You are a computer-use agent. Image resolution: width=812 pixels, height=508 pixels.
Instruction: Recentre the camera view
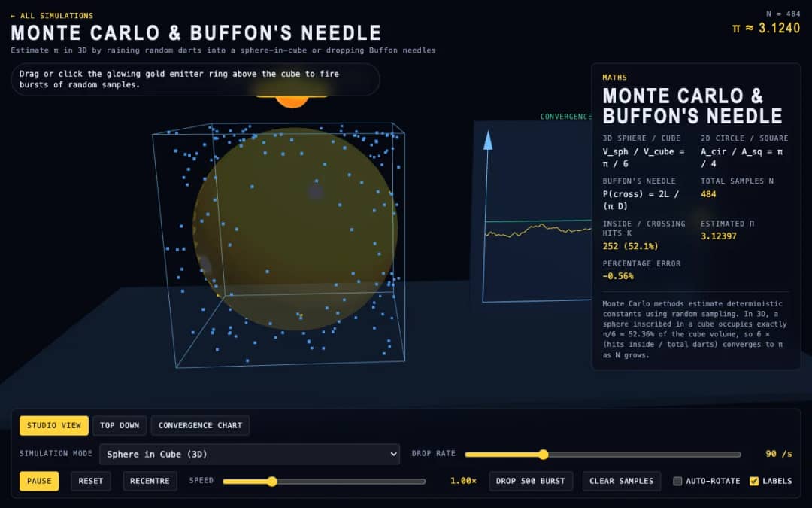[150, 481]
